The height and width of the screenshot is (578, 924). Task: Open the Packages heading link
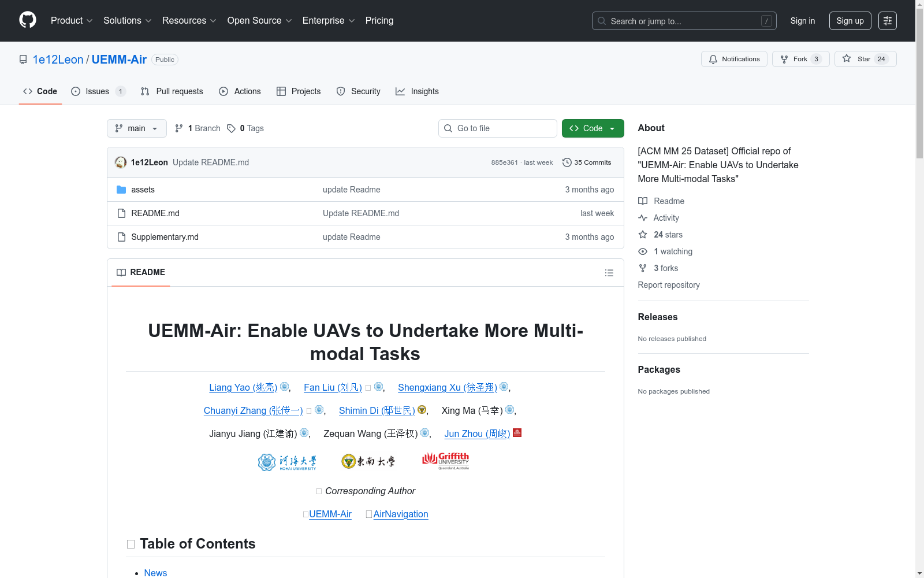tap(659, 369)
